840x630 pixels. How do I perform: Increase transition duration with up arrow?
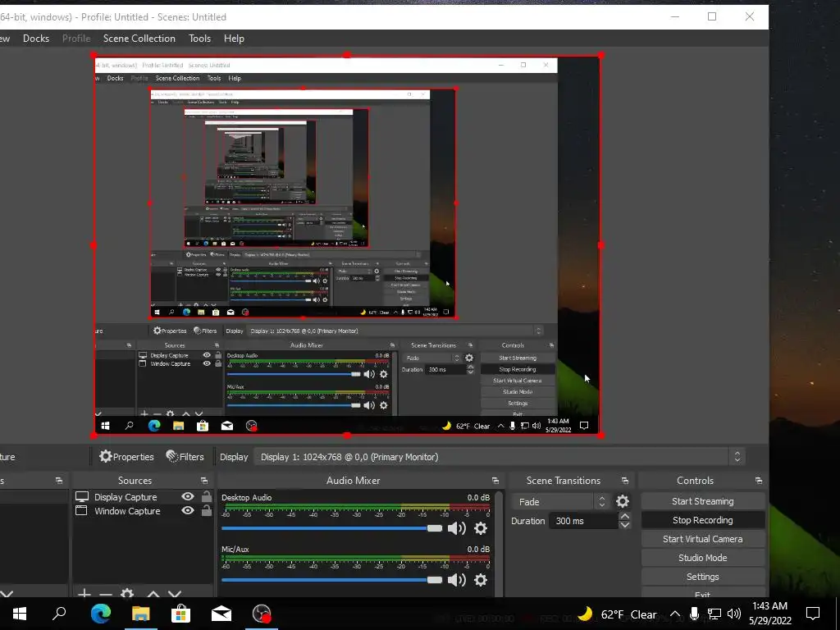coord(624,517)
